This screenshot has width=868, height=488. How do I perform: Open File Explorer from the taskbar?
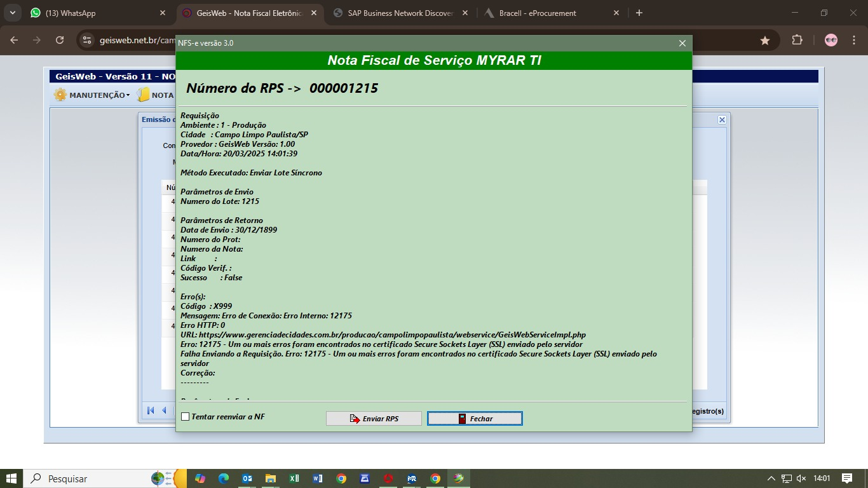(x=271, y=478)
